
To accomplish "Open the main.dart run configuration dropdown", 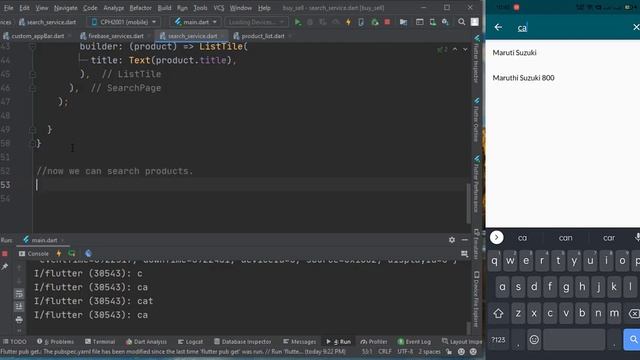I will pos(196,22).
